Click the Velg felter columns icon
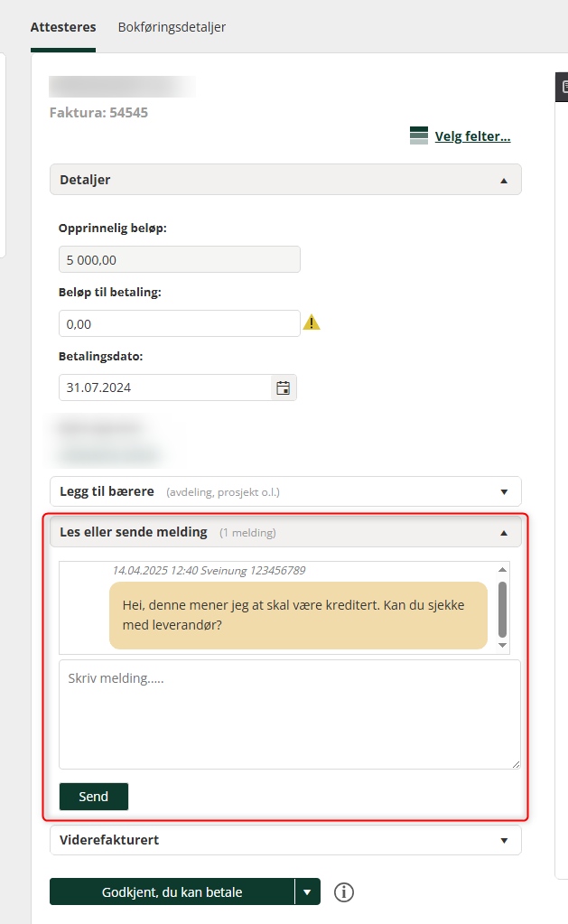The height and width of the screenshot is (924, 568). click(x=419, y=135)
